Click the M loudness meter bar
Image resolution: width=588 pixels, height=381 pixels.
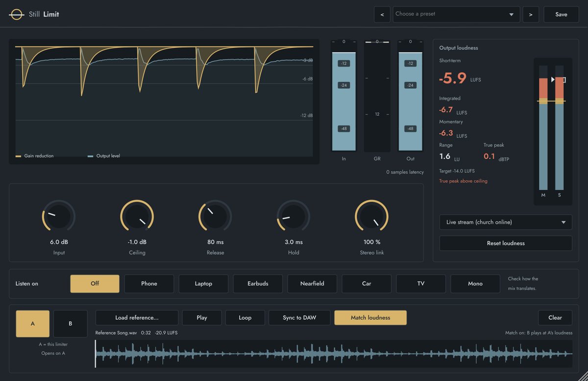pos(543,128)
